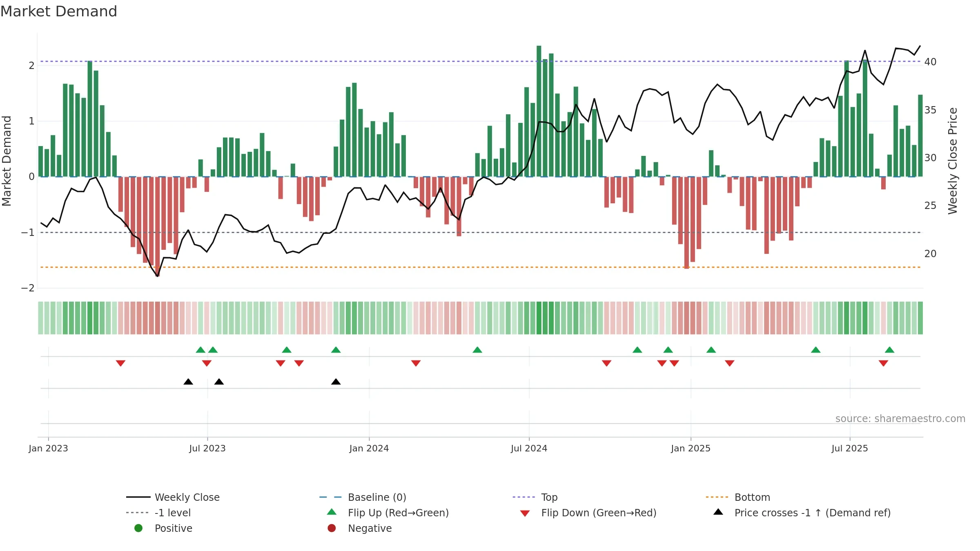Click the 40 price axis tick label
Image resolution: width=980 pixels, height=551 pixels.
tap(930, 62)
